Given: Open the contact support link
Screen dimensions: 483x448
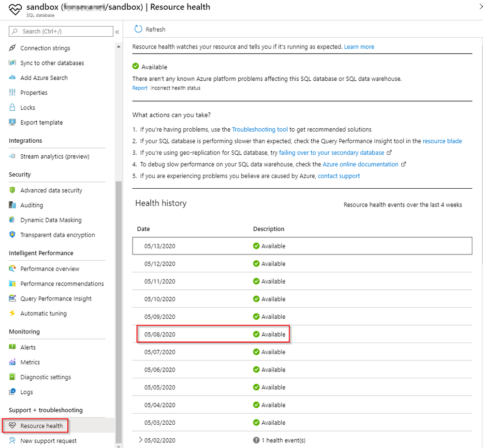Looking at the screenshot, I should click(338, 176).
